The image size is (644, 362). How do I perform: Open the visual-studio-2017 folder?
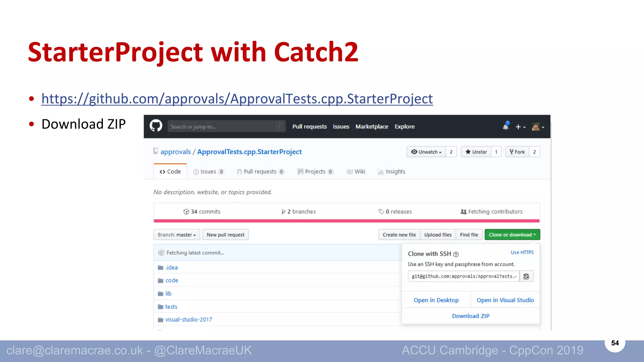click(189, 320)
